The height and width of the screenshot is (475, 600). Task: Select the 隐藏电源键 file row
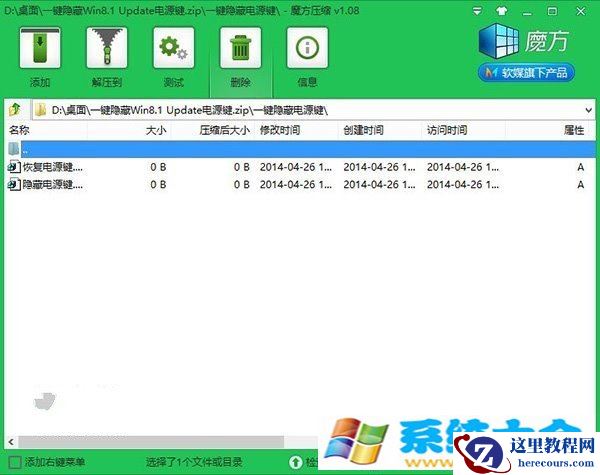(300, 184)
